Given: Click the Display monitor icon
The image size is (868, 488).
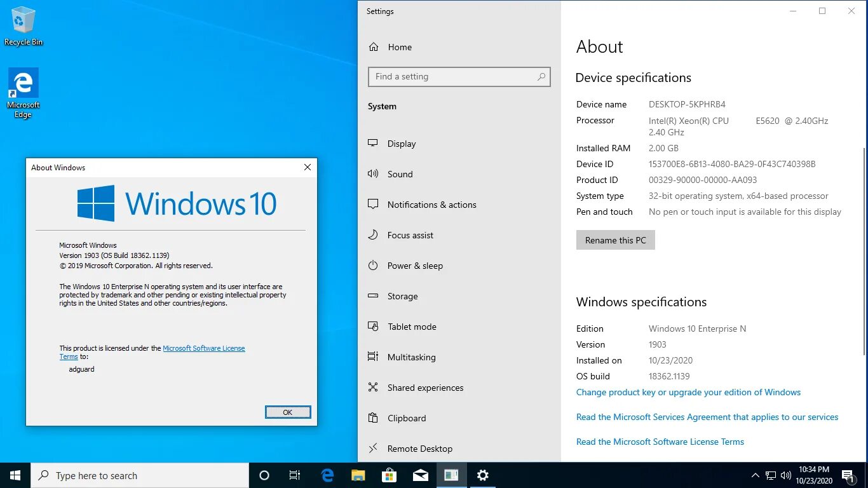Looking at the screenshot, I should pos(373,144).
